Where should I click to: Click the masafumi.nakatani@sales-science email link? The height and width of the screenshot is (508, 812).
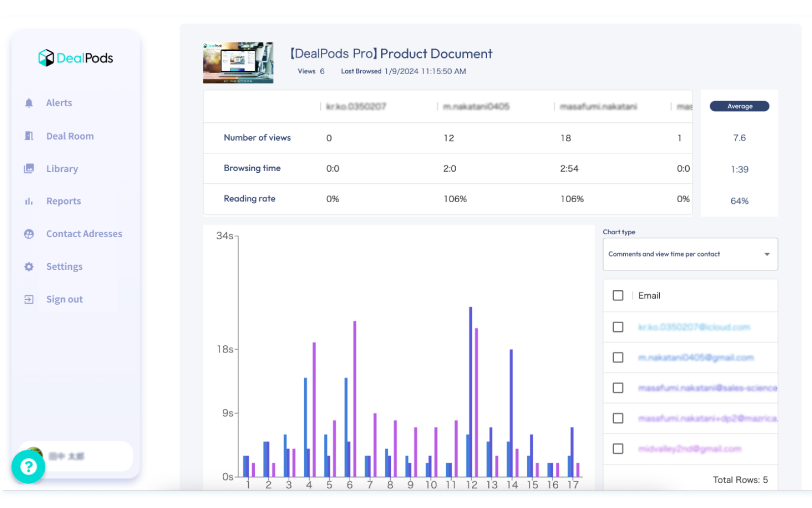707,388
